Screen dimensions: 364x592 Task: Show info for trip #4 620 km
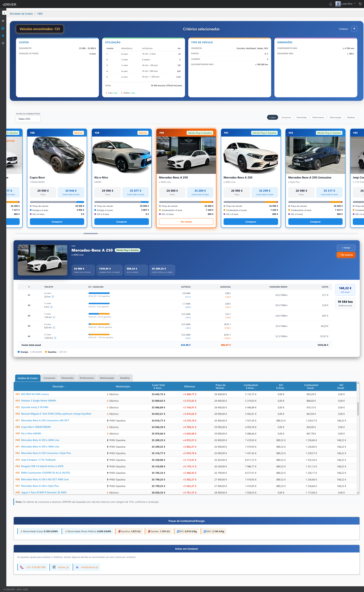point(54,328)
